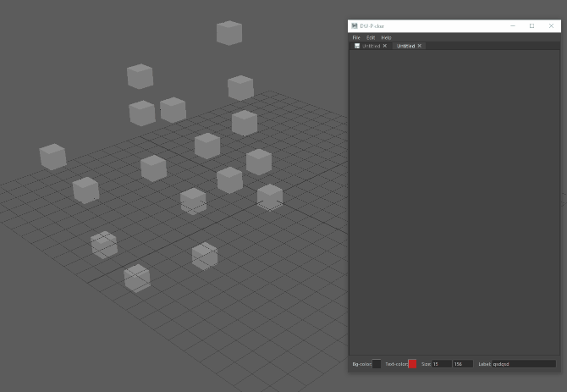Select the topmost cube in the viewport

[229, 33]
